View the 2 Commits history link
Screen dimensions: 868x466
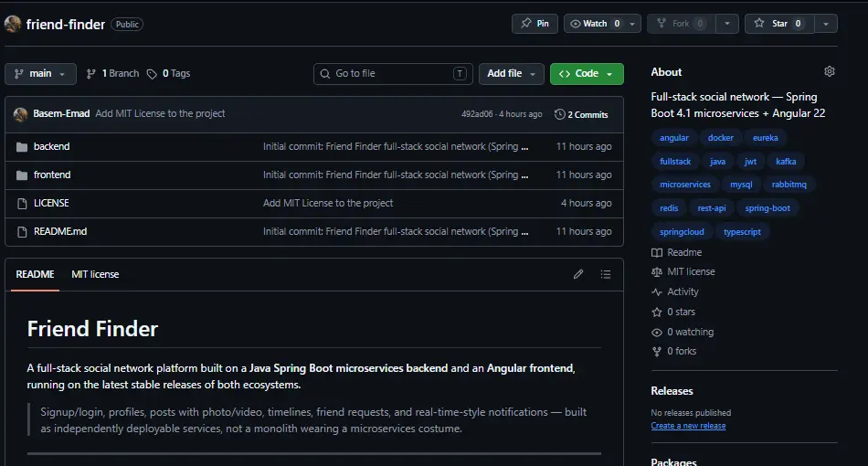[581, 114]
